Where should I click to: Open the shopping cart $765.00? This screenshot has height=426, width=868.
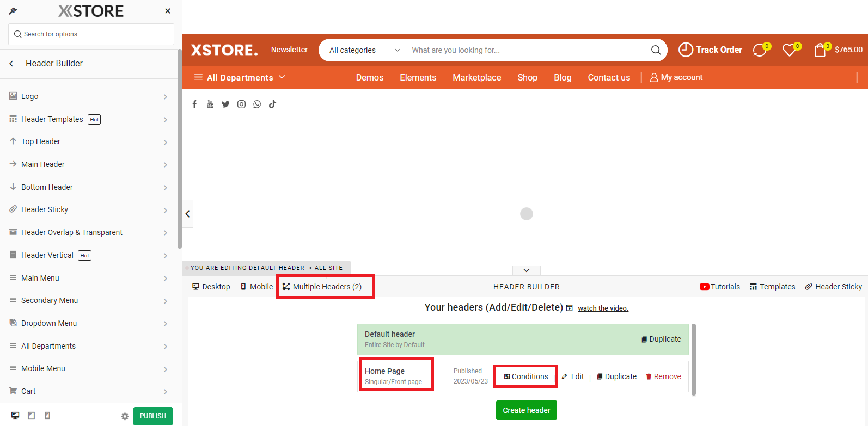click(x=838, y=50)
